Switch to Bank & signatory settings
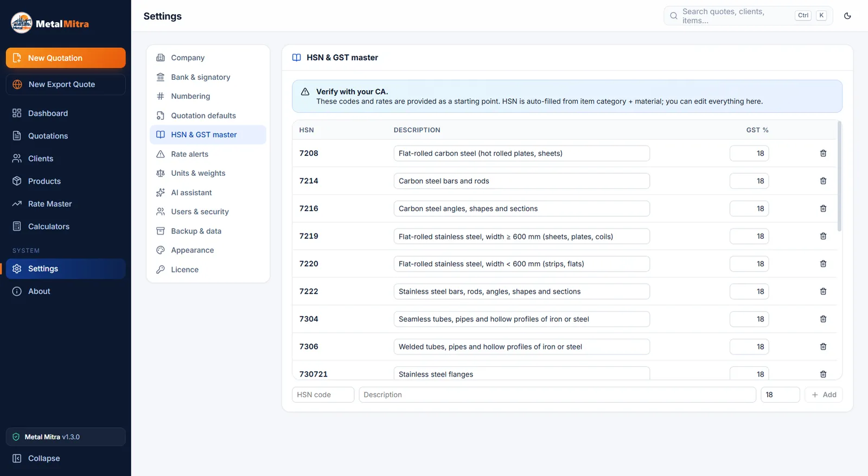Viewport: 868px width, 476px height. (x=208, y=77)
